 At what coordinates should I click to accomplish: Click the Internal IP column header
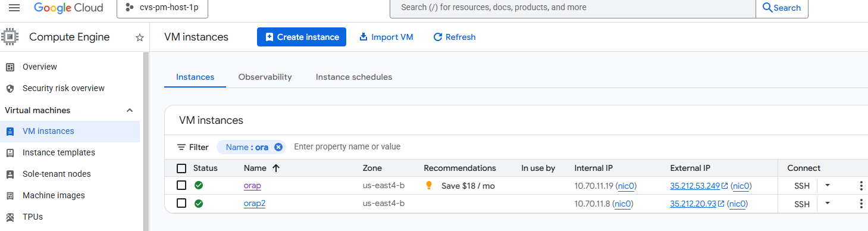click(594, 168)
